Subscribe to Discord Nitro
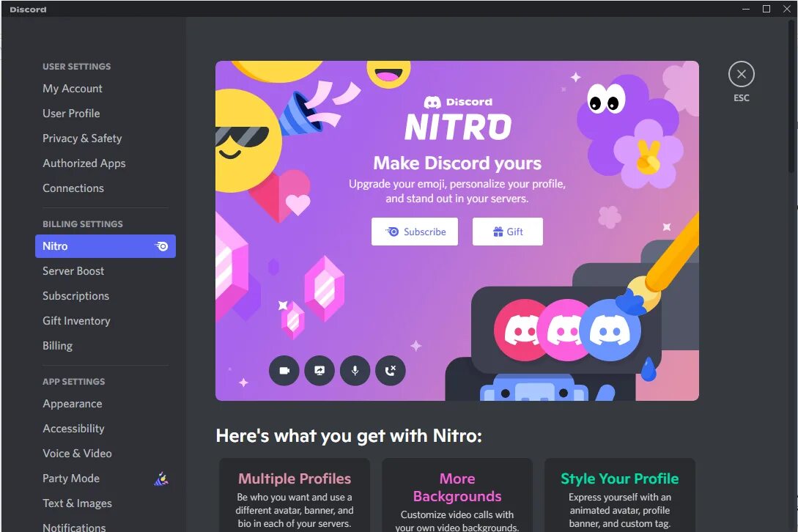 tap(414, 232)
